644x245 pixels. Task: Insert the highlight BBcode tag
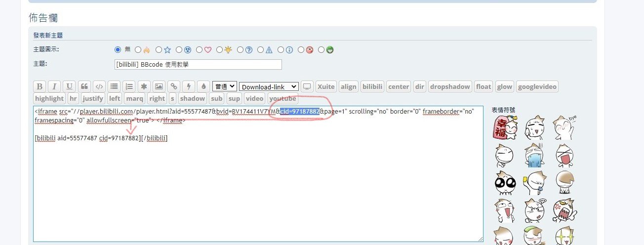tap(49, 98)
